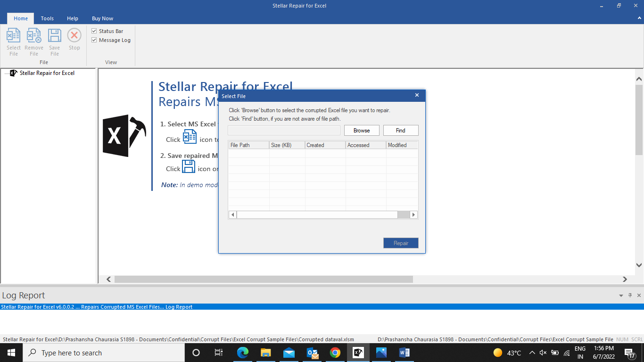Open Cortana circle on taskbar
The width and height of the screenshot is (644, 362).
click(196, 353)
